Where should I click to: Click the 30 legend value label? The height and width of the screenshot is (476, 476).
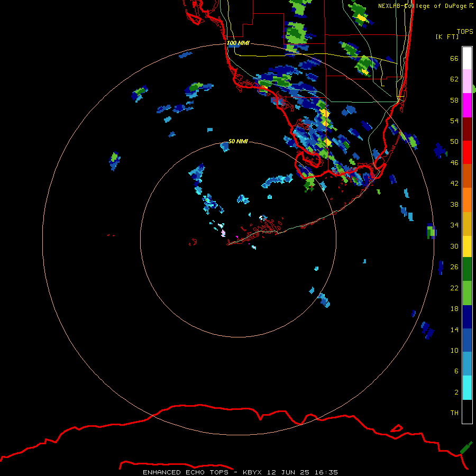click(x=454, y=246)
